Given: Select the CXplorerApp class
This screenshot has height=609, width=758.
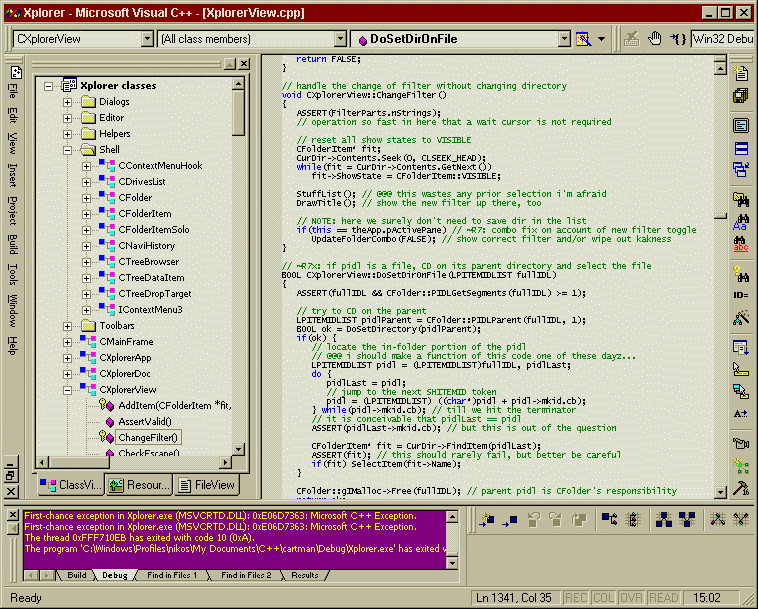Looking at the screenshot, I should pyautogui.click(x=125, y=358).
